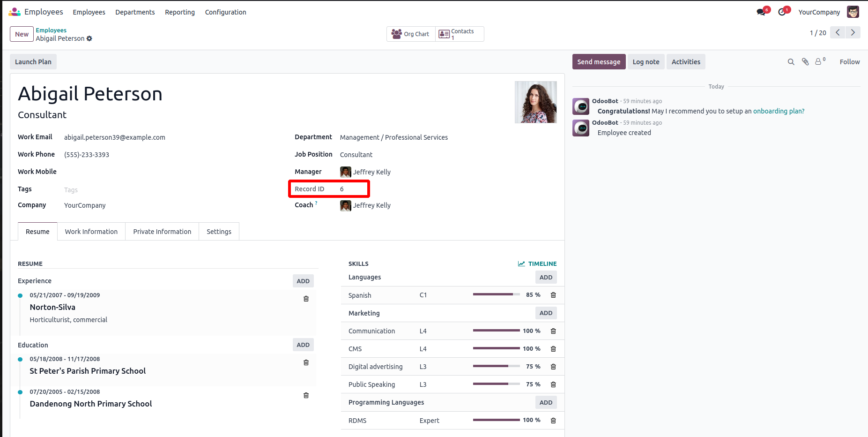Open the messages chat icon
This screenshot has height=437, width=868.
click(761, 12)
